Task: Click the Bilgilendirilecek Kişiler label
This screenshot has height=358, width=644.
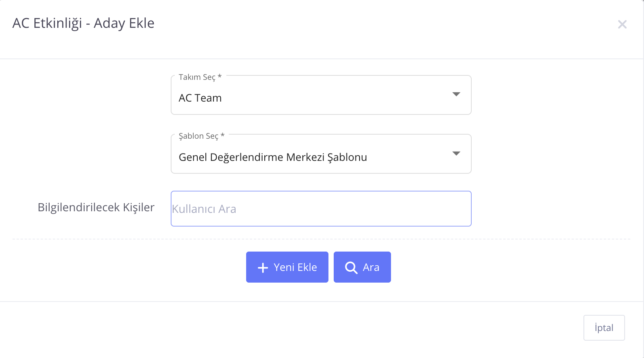Action: coord(96,207)
